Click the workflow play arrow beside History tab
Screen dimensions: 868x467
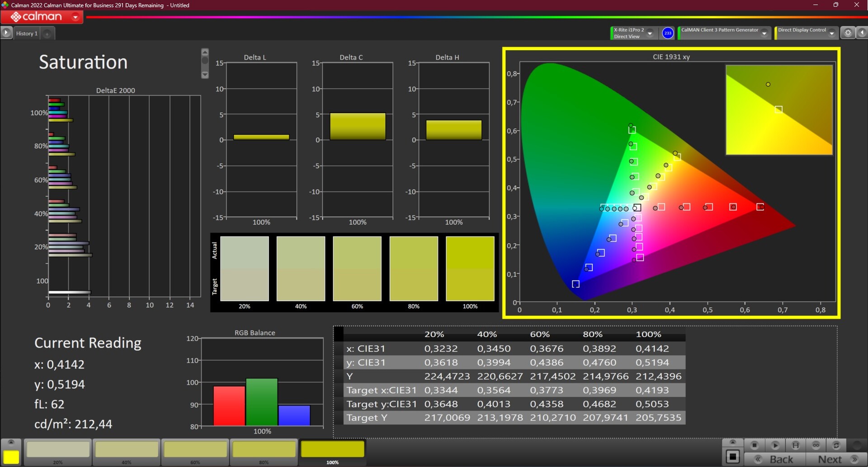click(6, 33)
